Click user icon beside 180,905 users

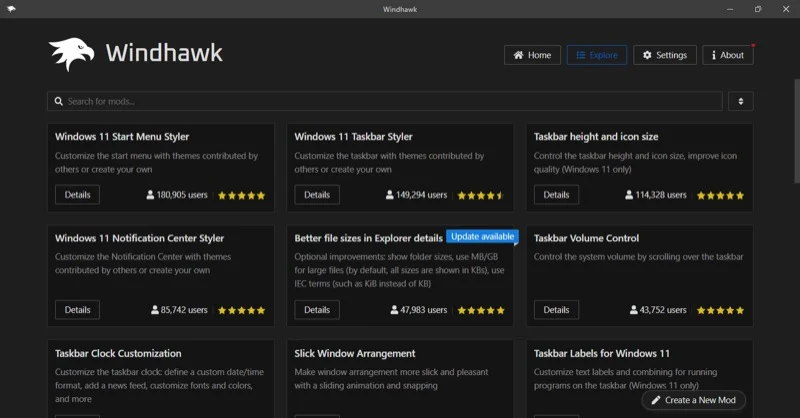pyautogui.click(x=150, y=195)
